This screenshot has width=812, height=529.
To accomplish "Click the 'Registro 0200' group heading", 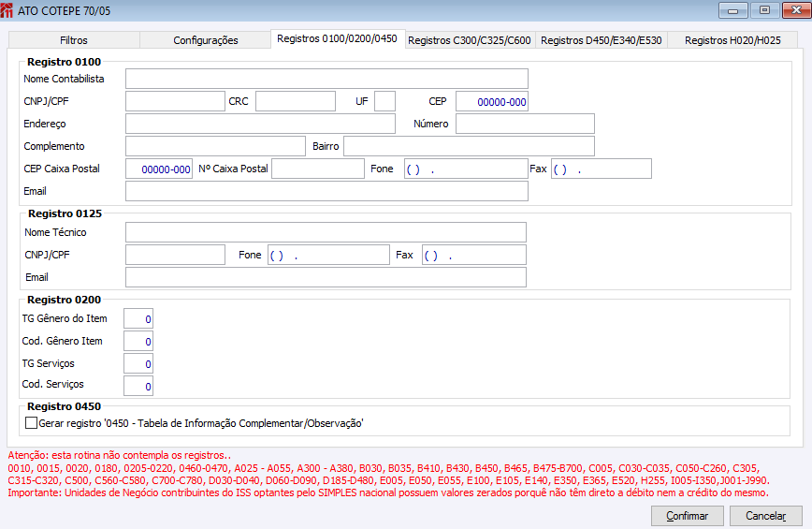I will (65, 300).
